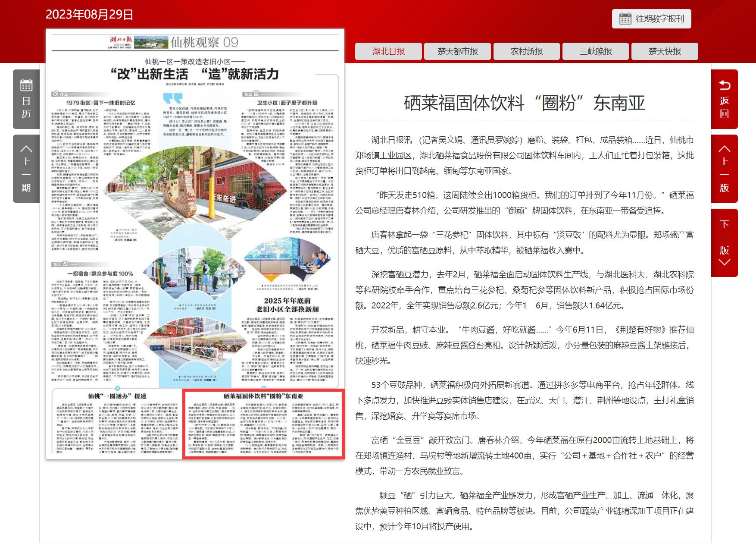Screen dimensions: 756x553
Task: Open the 日历 calendar side button
Action: pyautogui.click(x=26, y=99)
